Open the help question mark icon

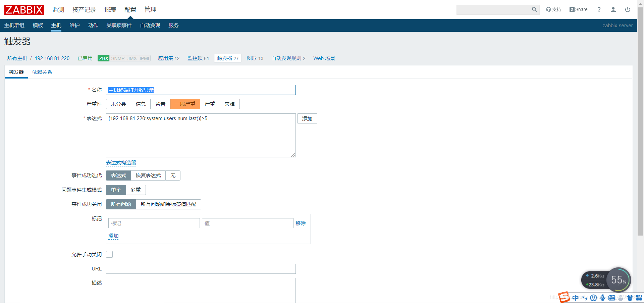(599, 9)
